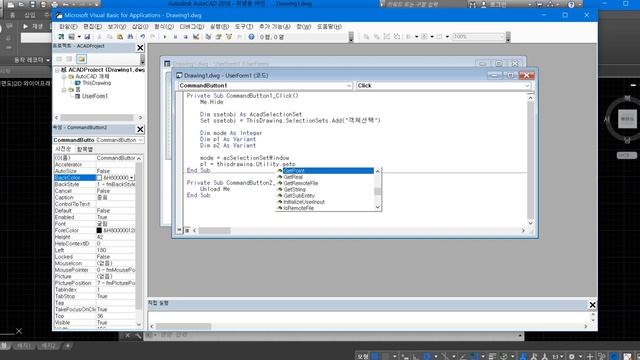Open the Tools menu
Screen dimensions: 640x360
pos(244,27)
